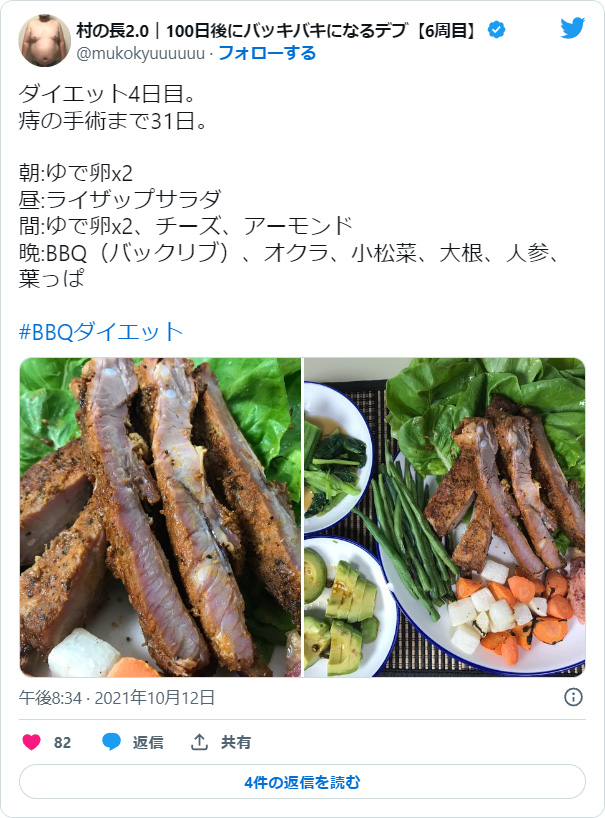605x818 pixels.
Task: Read replies via 4件の返信を読む button
Action: point(302,781)
